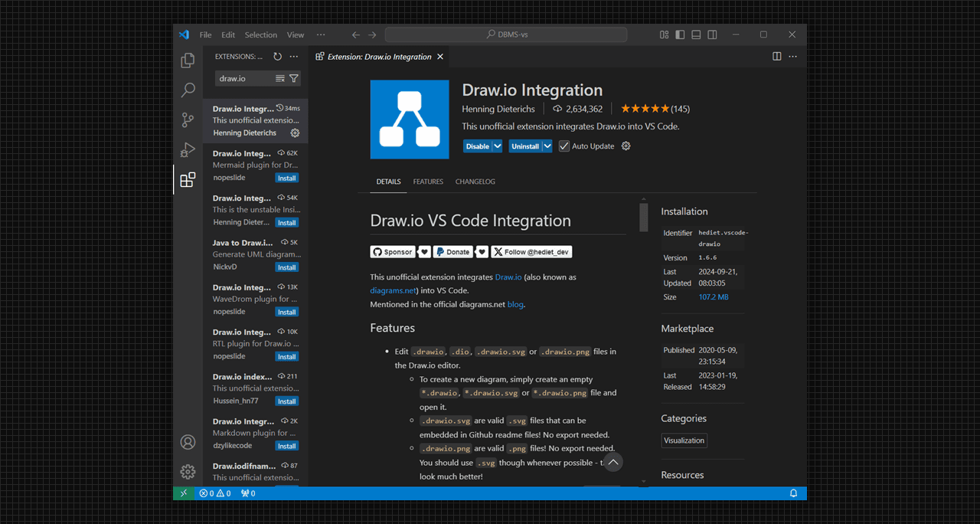Screen dimensions: 980x524
Task: Open the Accounts icon in activity bar
Action: point(188,442)
